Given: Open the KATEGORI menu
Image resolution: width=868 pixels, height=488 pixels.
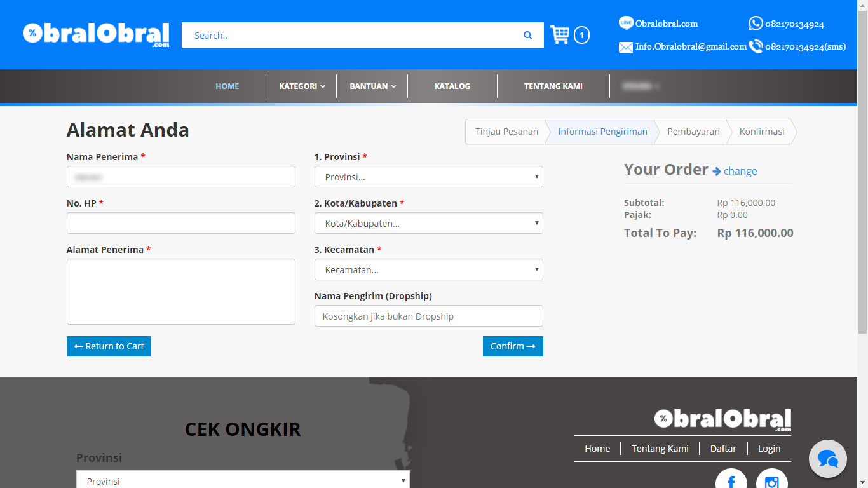Looking at the screenshot, I should (x=302, y=86).
